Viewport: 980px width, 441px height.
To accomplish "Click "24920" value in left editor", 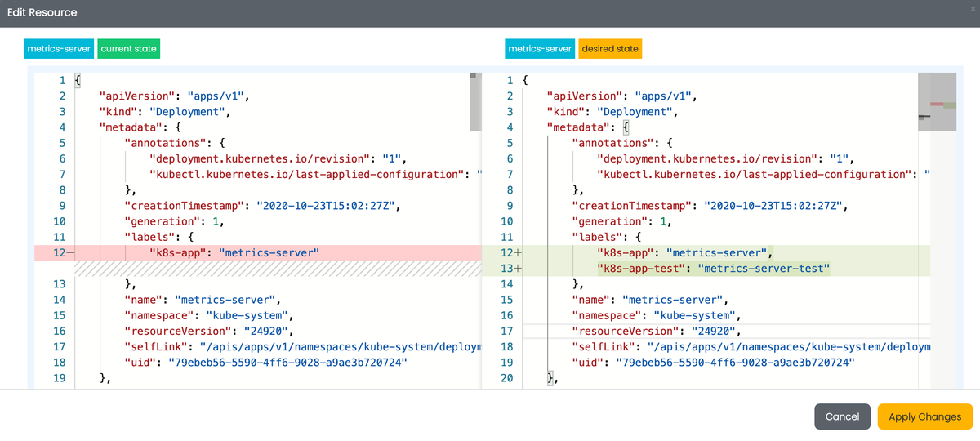I will [x=268, y=331].
